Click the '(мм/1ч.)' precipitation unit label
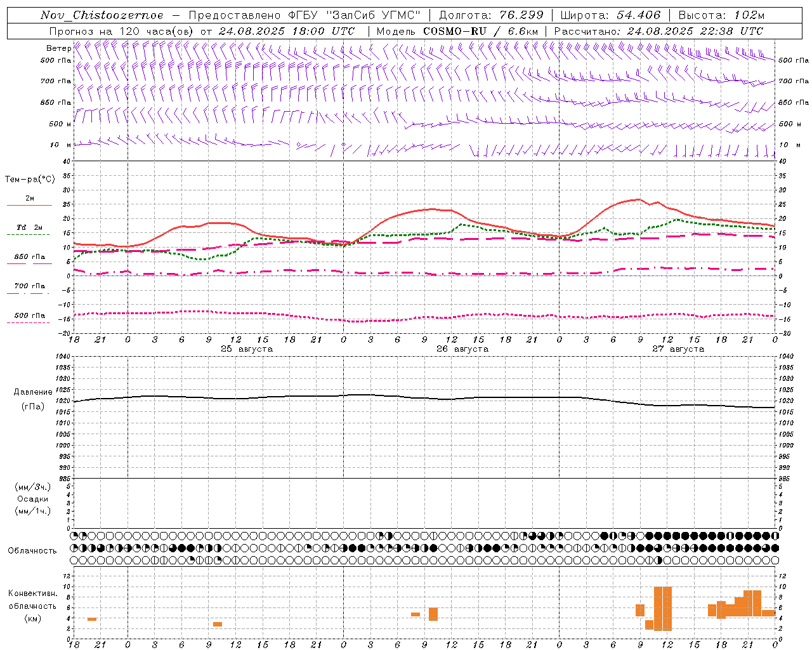Image resolution: width=812 pixels, height=650 pixels. pos(33,511)
